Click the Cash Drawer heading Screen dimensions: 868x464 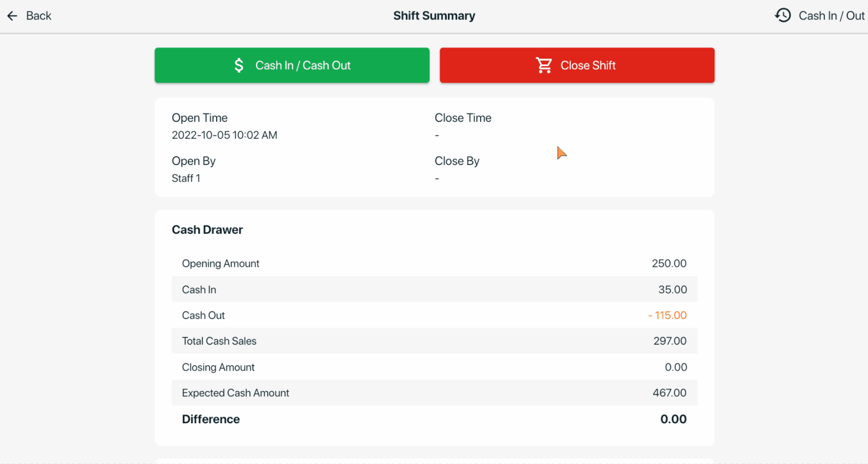tap(207, 230)
